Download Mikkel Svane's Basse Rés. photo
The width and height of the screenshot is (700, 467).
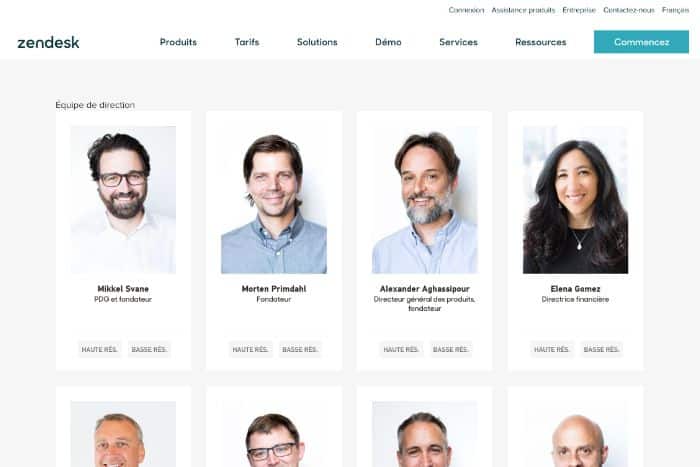point(149,349)
